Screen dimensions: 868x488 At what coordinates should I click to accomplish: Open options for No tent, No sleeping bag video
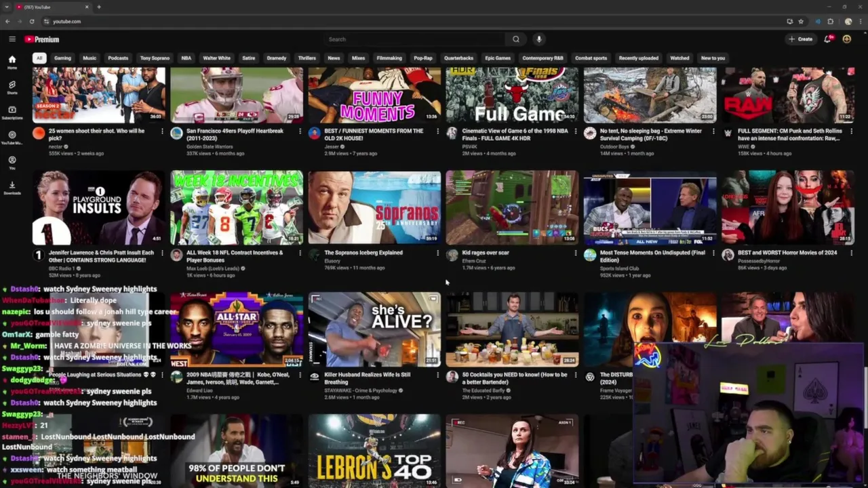713,131
